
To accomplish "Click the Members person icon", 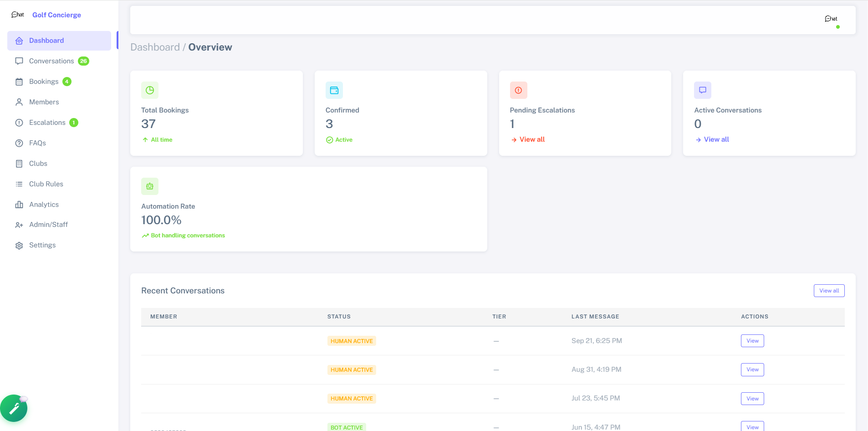I will [19, 102].
